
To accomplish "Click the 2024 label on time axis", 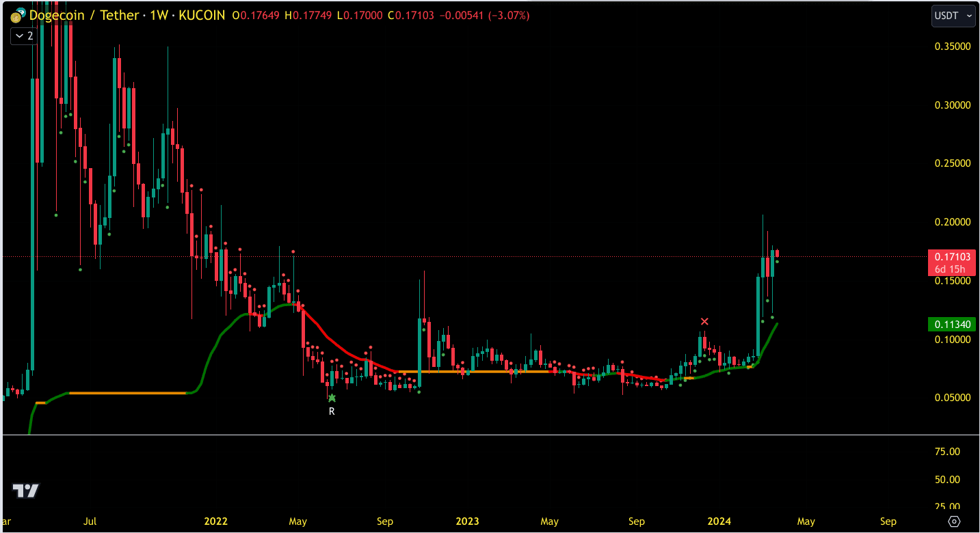I will (x=719, y=521).
